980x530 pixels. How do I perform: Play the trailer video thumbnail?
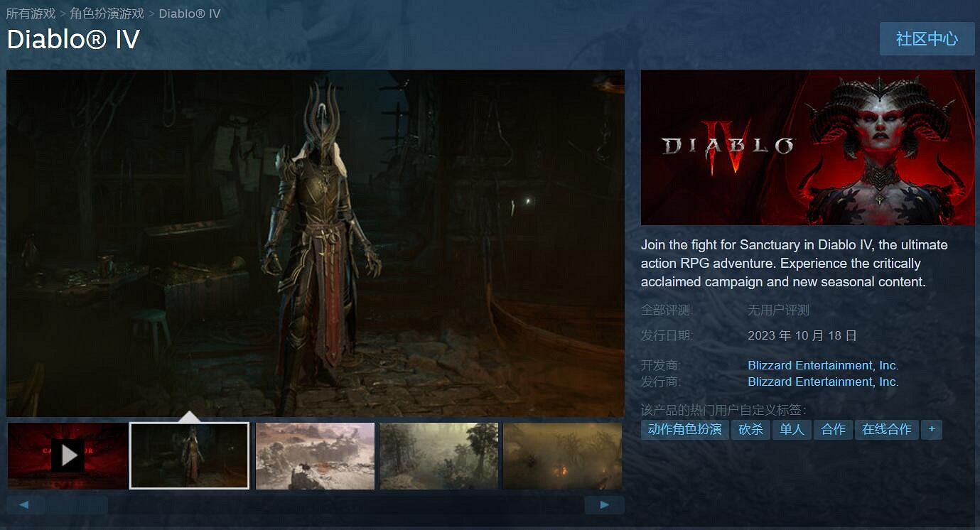[x=68, y=455]
